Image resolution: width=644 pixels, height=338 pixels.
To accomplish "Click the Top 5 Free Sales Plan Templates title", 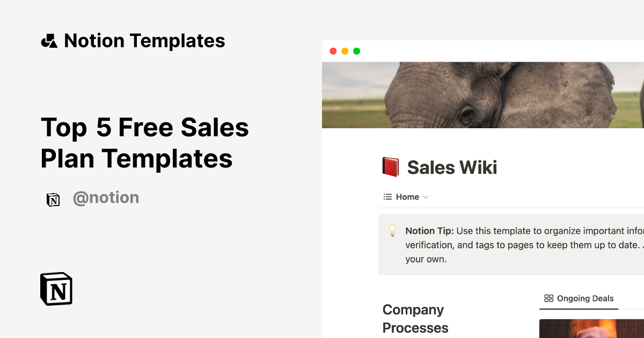I will click(145, 143).
